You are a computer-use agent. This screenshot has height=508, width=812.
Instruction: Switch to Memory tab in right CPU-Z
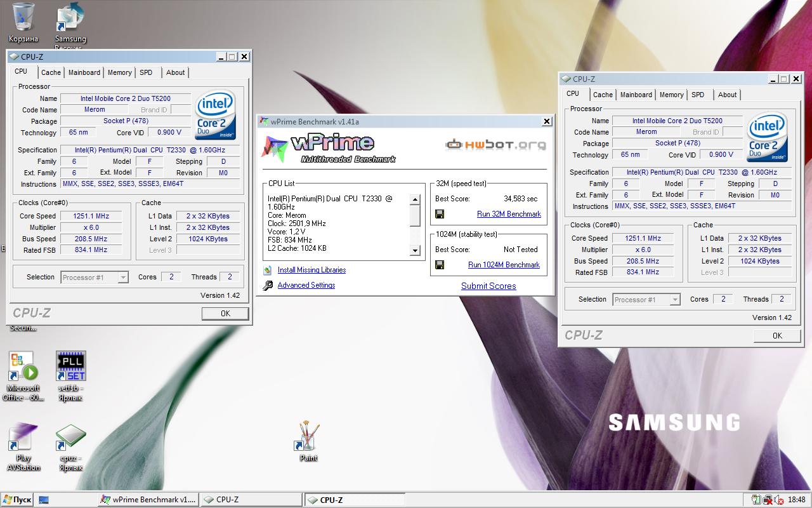coord(671,95)
